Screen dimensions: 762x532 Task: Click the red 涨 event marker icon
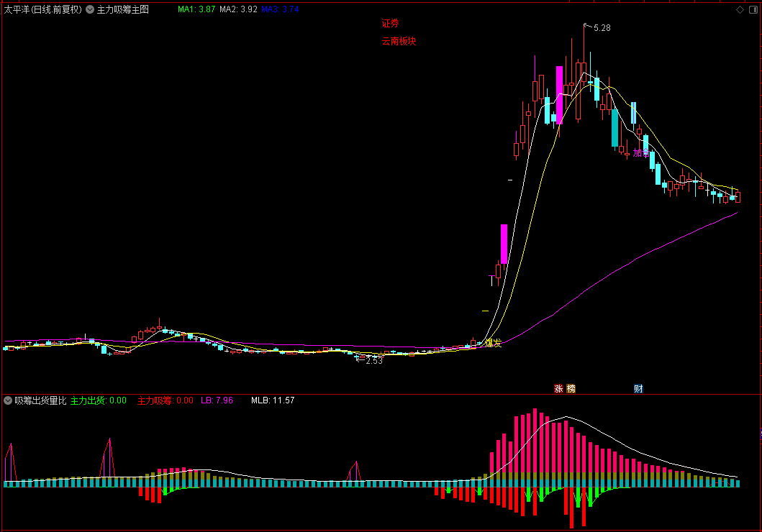[x=558, y=388]
